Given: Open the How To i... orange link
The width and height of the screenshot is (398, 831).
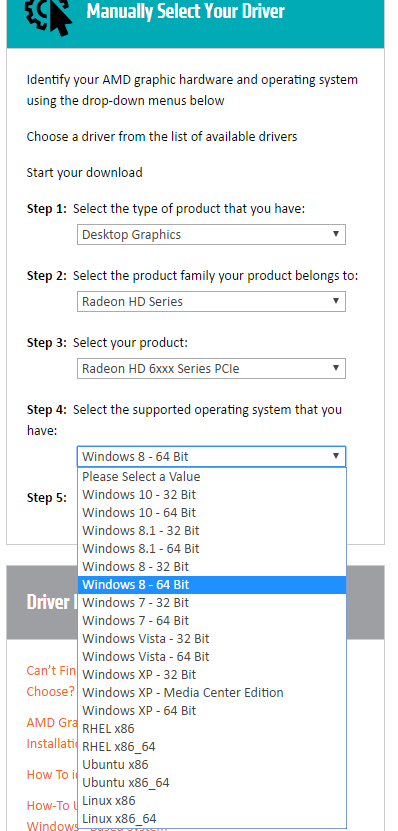Looking at the screenshot, I should [x=51, y=774].
